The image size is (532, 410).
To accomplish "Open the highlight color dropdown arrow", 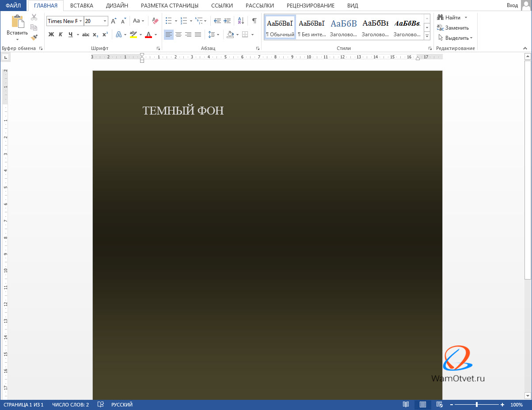I will [141, 34].
